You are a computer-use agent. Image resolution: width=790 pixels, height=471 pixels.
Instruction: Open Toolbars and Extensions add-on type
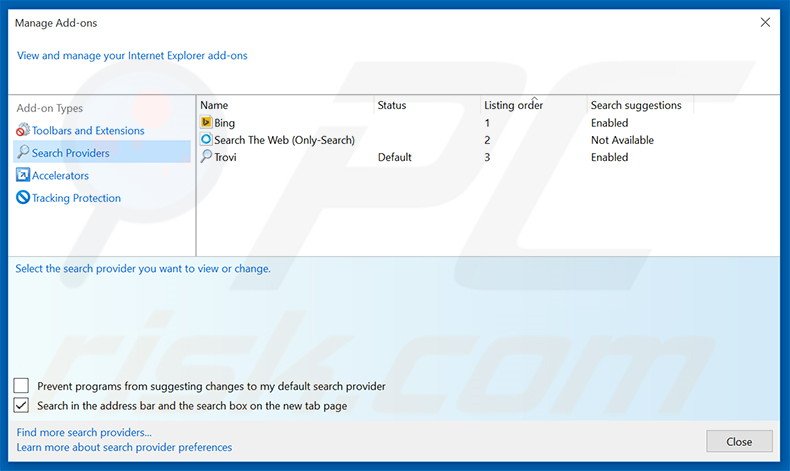(88, 130)
